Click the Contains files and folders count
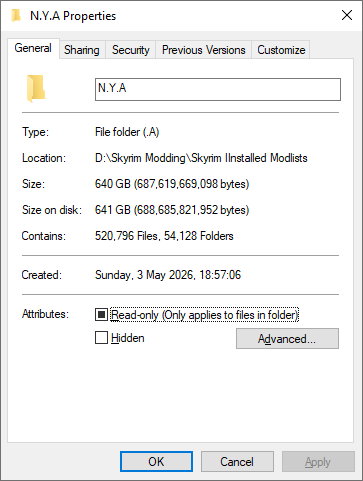 [164, 236]
